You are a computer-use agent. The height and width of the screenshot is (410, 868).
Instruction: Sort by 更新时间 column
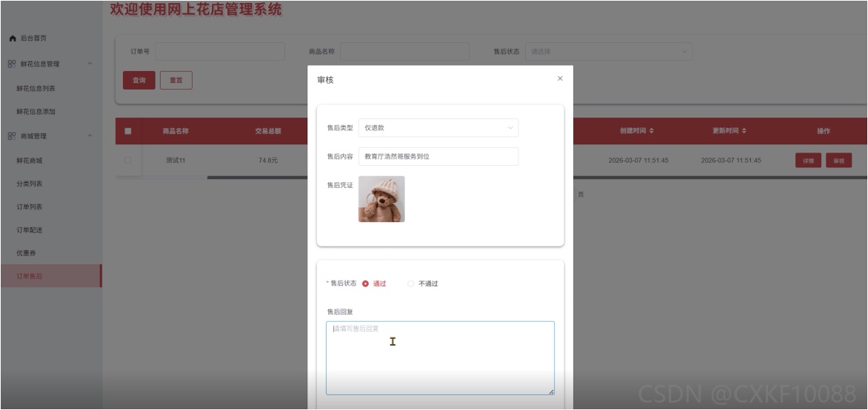(730, 131)
